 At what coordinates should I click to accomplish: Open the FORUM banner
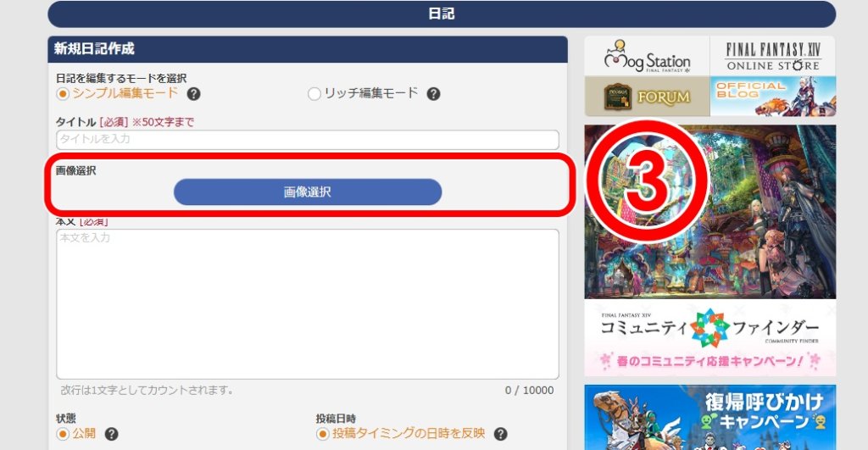(x=647, y=97)
